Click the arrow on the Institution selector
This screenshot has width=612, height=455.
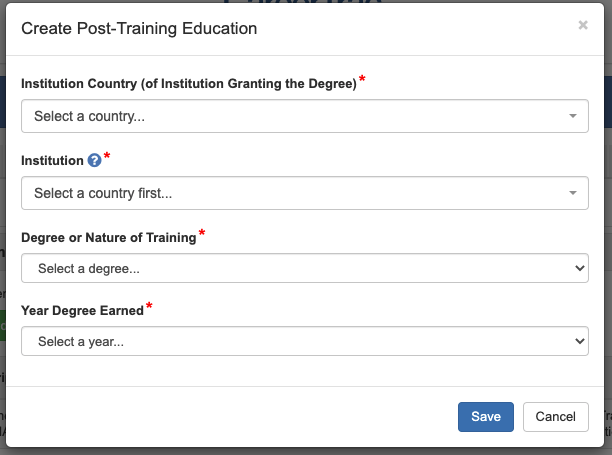click(573, 193)
